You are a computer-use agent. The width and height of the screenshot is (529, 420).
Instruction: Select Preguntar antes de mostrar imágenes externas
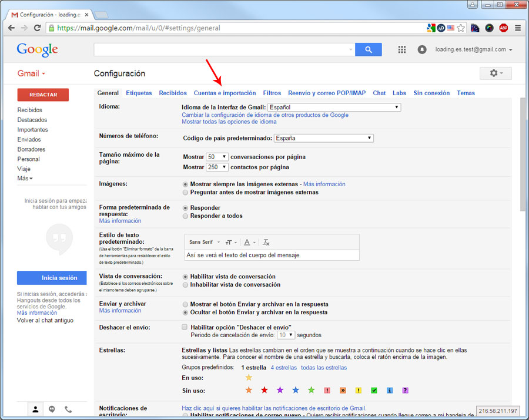[185, 193]
